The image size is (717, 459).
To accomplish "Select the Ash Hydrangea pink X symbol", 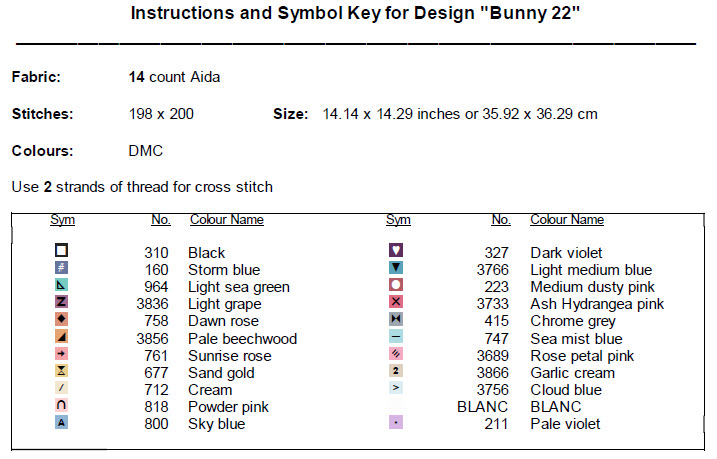I will (396, 302).
